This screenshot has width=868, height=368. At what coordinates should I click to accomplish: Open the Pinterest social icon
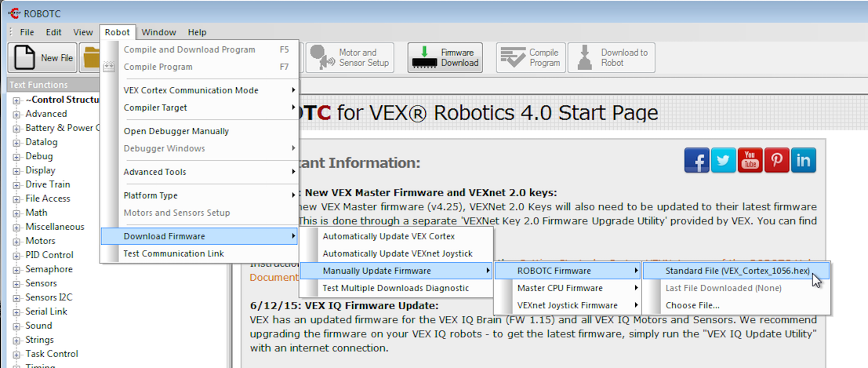[777, 161]
